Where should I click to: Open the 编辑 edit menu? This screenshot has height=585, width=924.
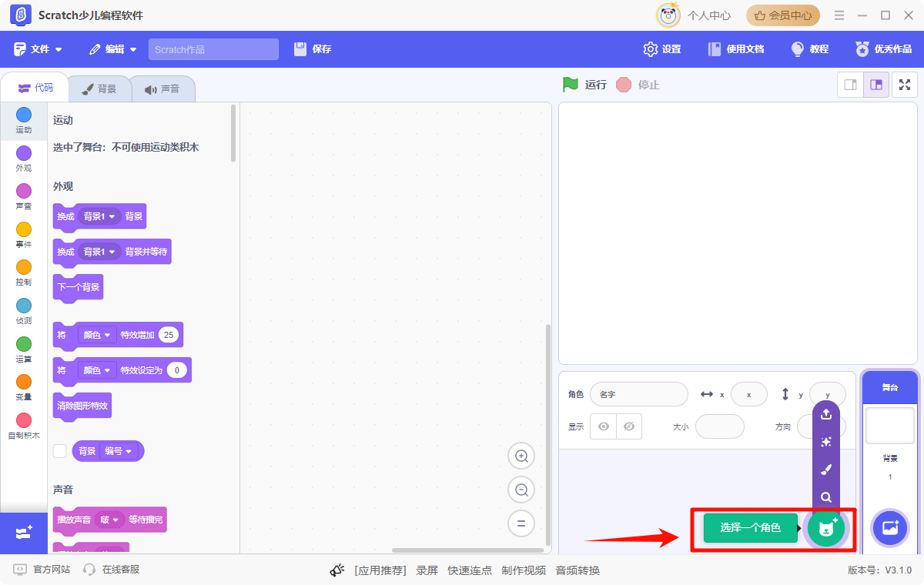click(x=113, y=49)
